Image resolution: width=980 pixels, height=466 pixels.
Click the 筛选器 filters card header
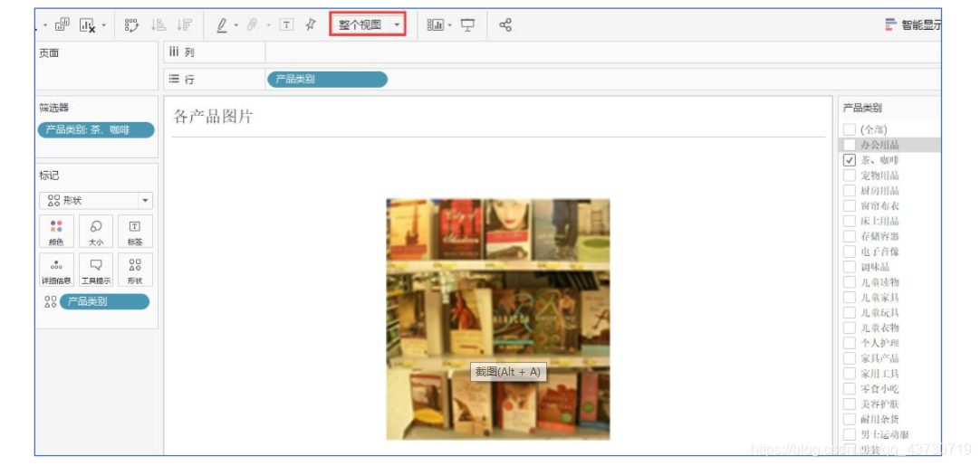pyautogui.click(x=53, y=108)
